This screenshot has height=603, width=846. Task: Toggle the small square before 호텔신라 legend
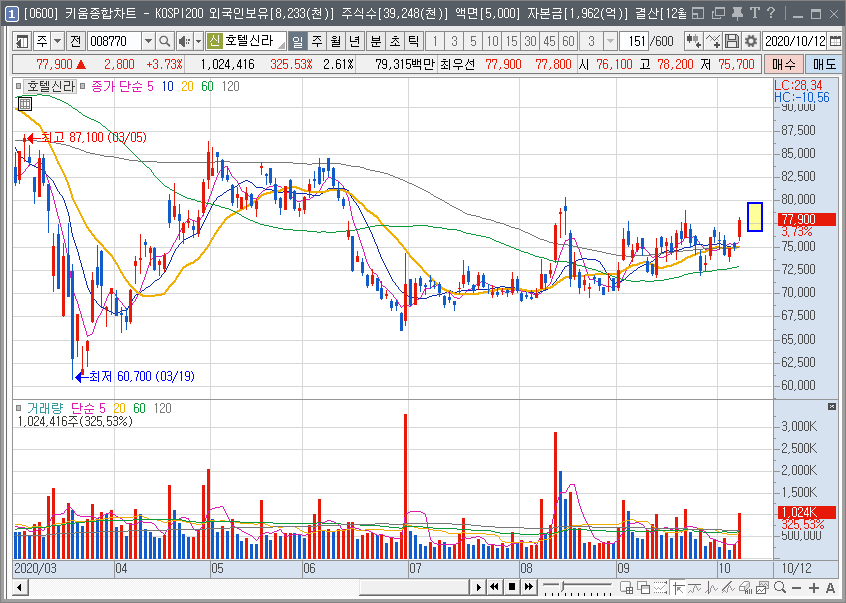18,86
